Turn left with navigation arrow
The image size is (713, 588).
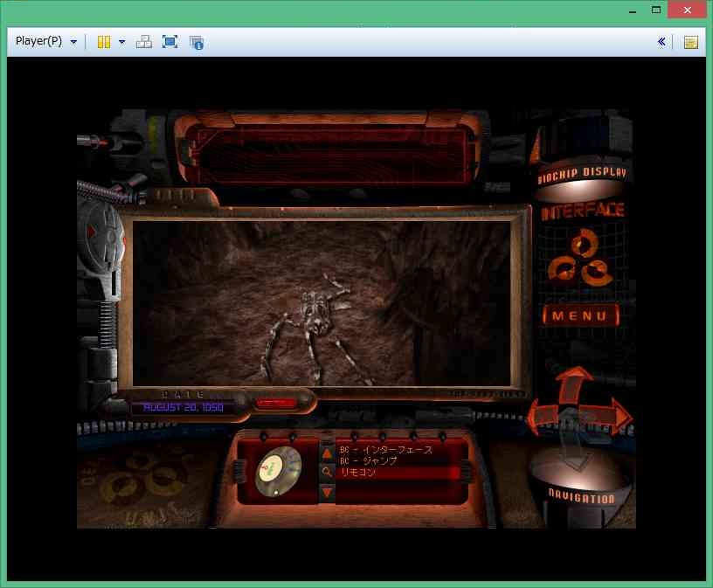543,415
